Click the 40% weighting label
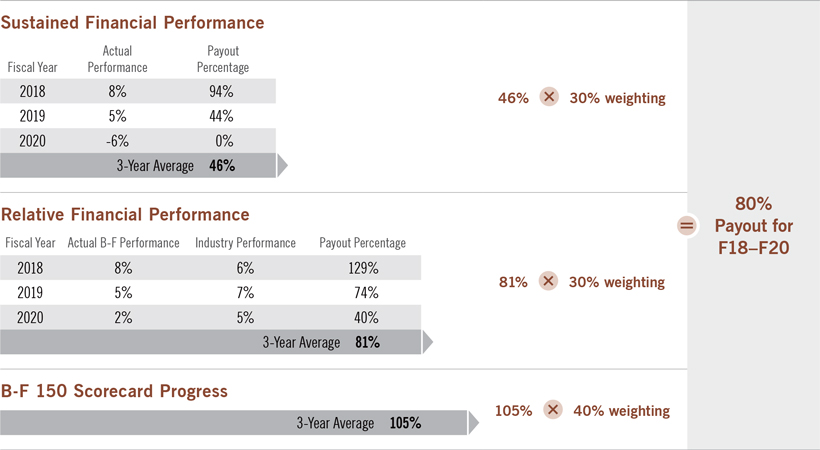The width and height of the screenshot is (820, 450). coord(621,411)
